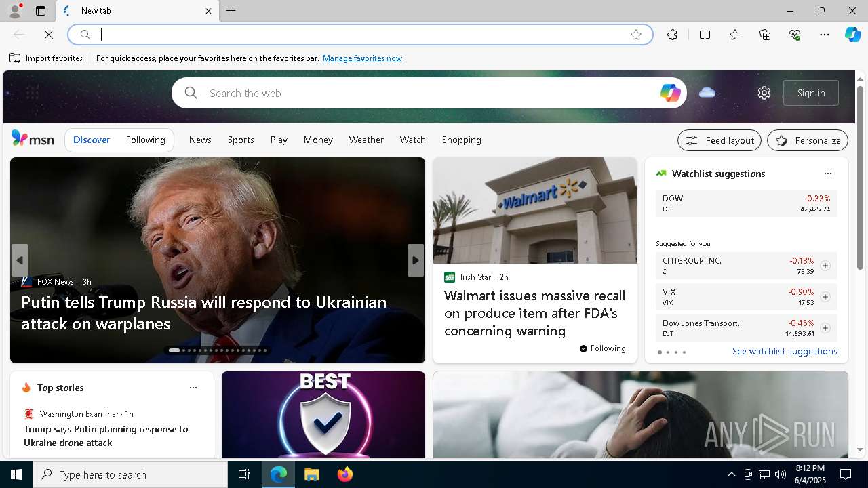Open the Weather section
Viewport: 868px width, 488px height.
click(x=366, y=140)
